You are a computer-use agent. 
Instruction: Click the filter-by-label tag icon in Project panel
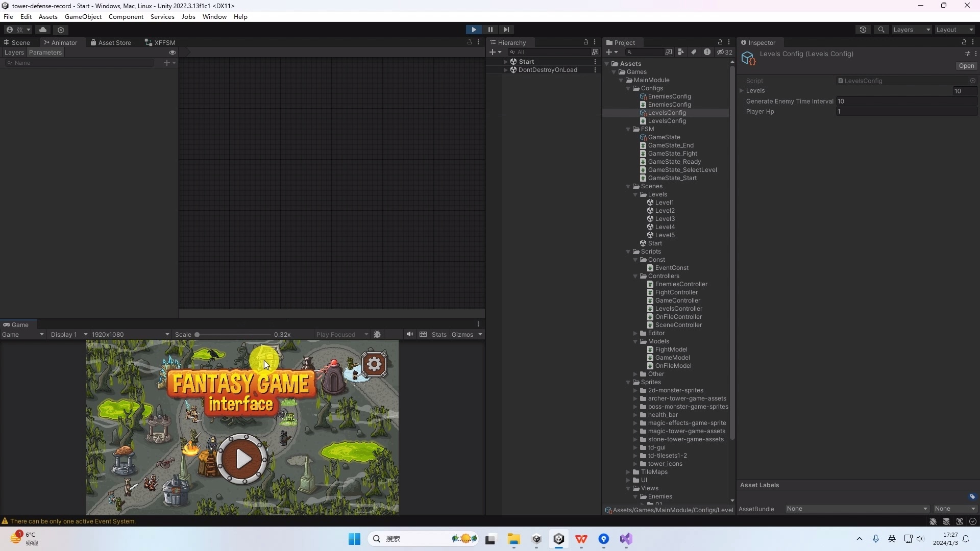click(x=694, y=52)
